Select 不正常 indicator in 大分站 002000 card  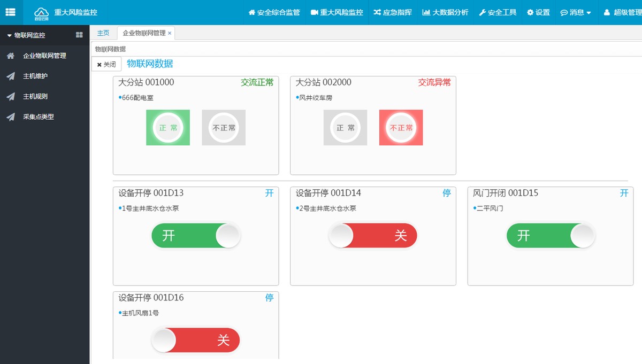coord(401,127)
